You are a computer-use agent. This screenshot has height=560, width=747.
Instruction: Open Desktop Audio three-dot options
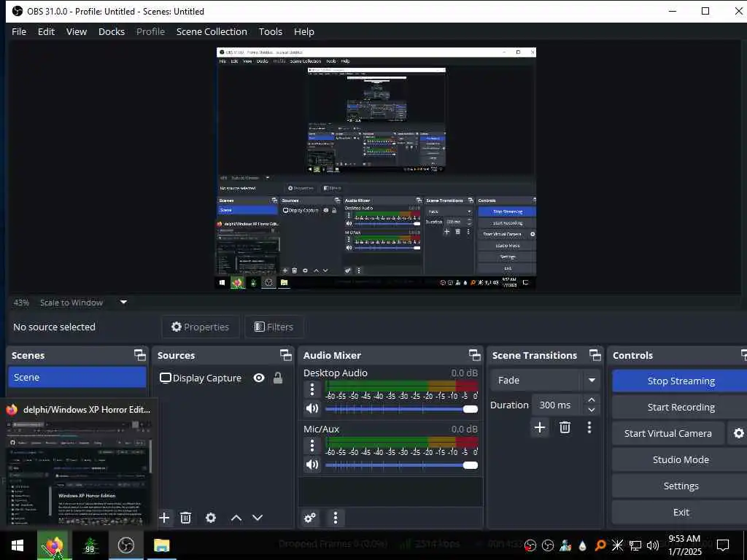click(x=312, y=389)
